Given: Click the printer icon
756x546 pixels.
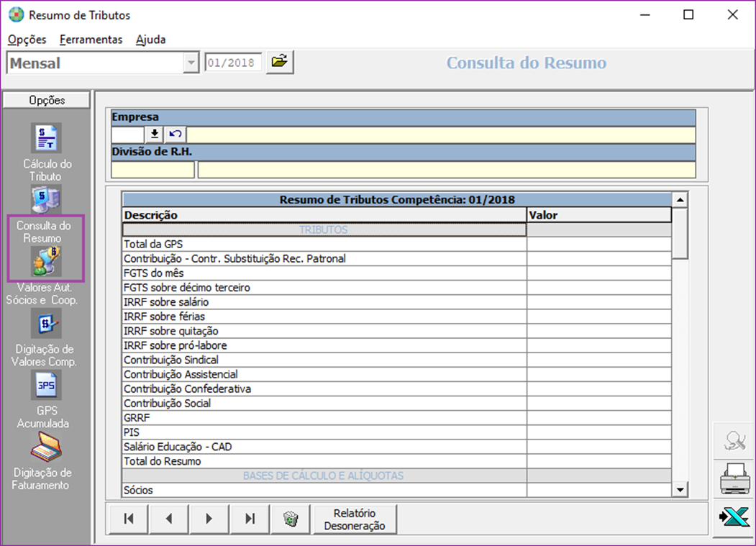Looking at the screenshot, I should [734, 478].
